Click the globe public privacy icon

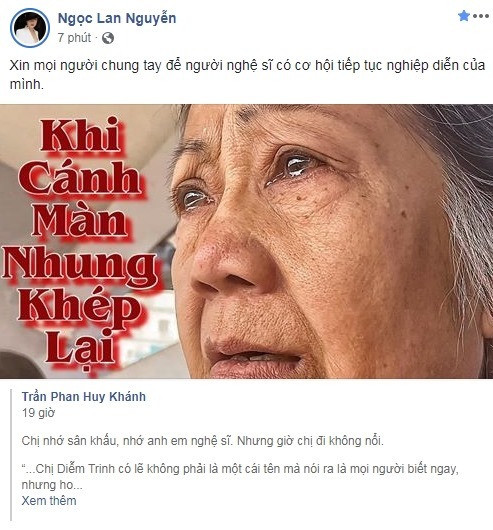point(108,38)
